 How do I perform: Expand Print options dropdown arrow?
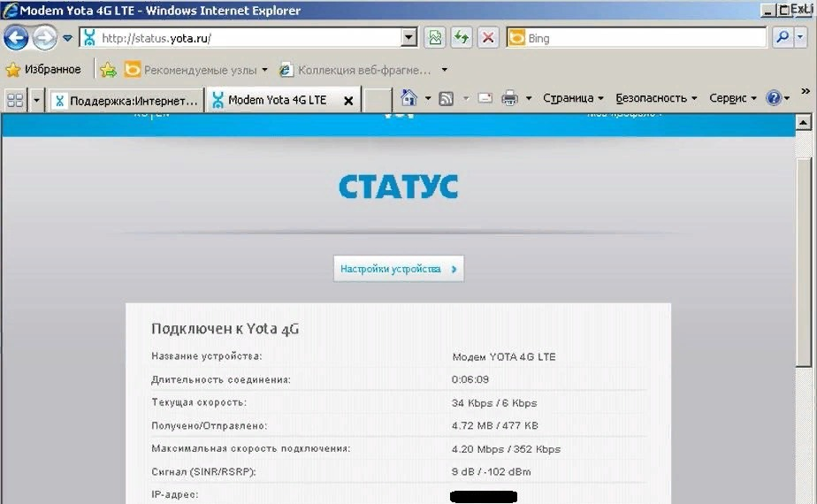click(529, 98)
